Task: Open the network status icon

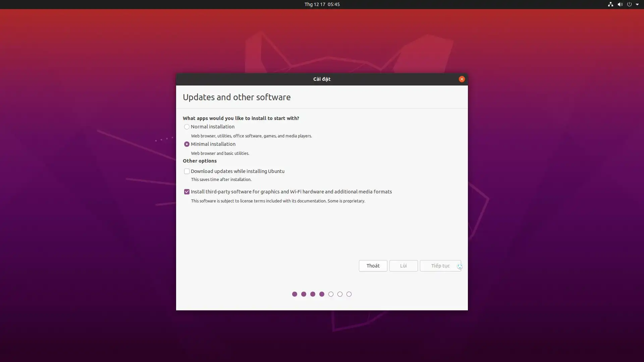Action: click(x=610, y=4)
